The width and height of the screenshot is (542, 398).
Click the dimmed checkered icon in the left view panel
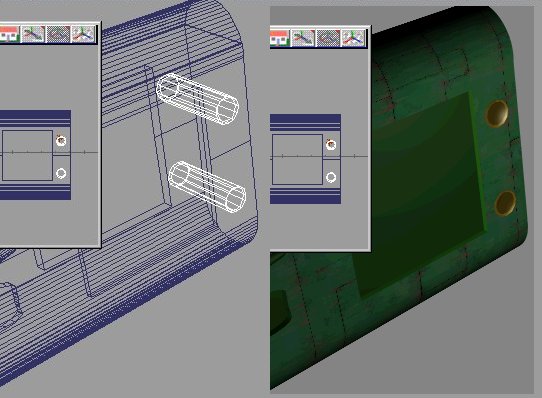pos(58,34)
